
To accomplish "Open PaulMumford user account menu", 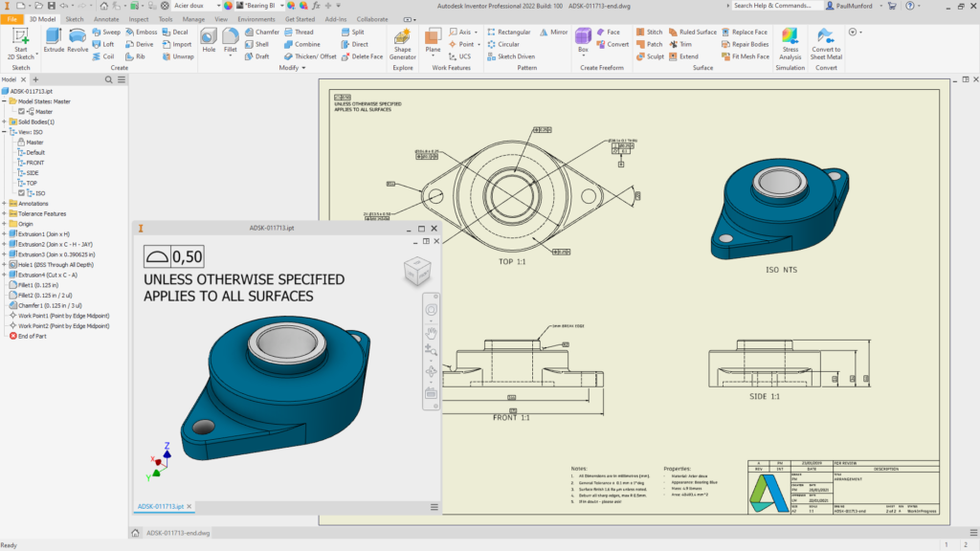I will tap(853, 6).
